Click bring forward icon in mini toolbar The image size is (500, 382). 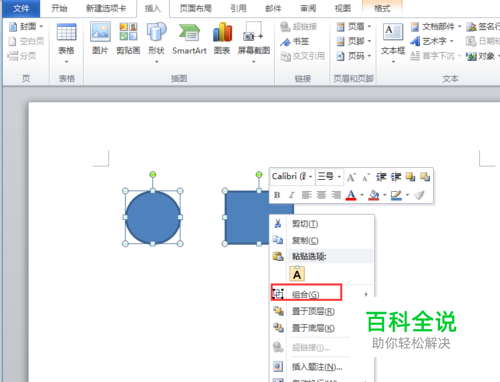(410, 177)
